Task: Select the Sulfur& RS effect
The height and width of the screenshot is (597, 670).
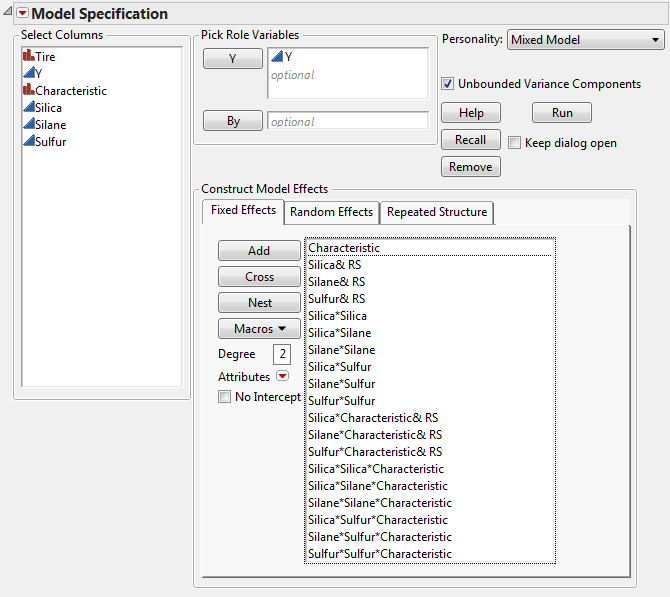Action: [430, 299]
